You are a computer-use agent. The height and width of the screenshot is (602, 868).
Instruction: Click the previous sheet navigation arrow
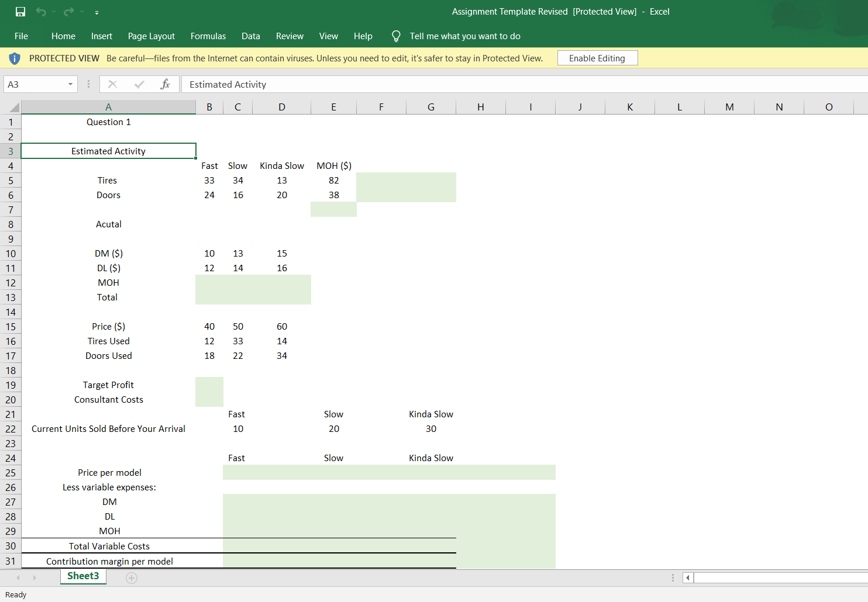tap(18, 577)
